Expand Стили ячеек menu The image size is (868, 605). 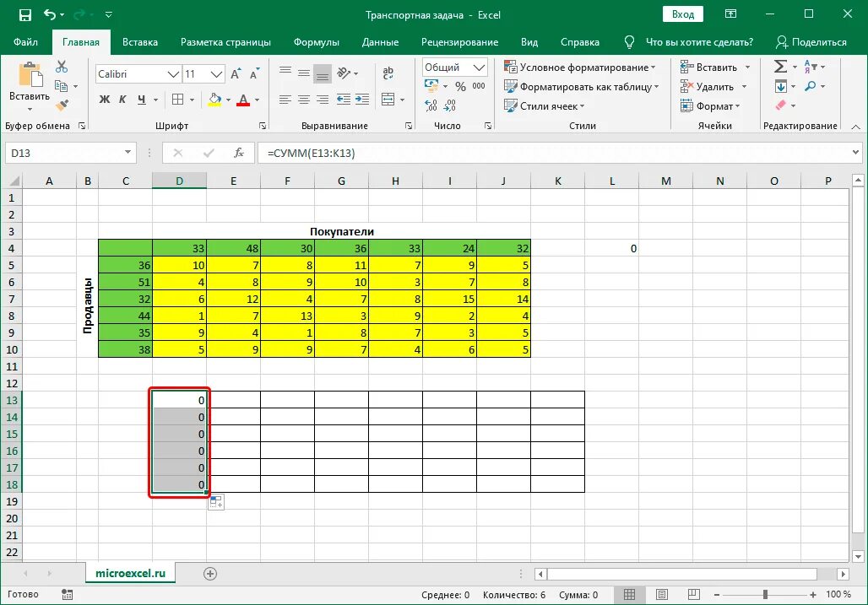tap(544, 105)
